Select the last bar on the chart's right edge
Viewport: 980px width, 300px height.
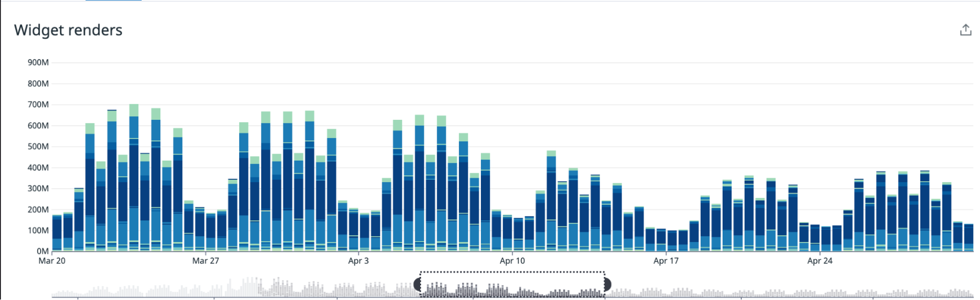pos(969,238)
